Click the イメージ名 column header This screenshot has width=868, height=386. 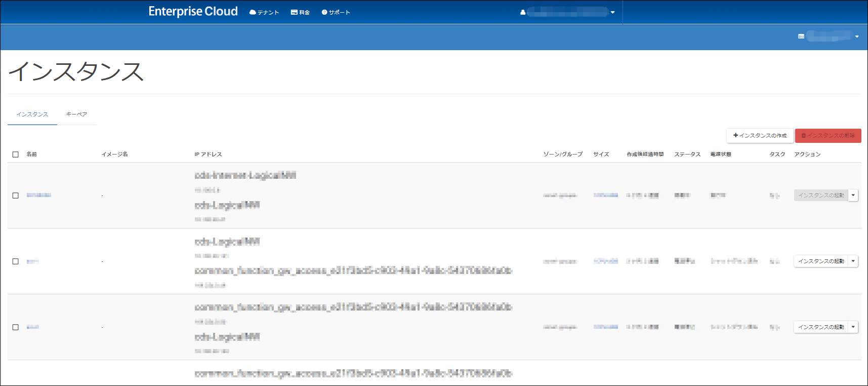point(114,155)
